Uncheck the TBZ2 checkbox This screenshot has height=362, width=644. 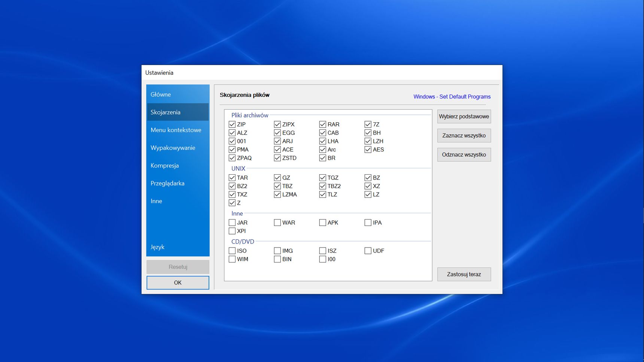pos(323,186)
